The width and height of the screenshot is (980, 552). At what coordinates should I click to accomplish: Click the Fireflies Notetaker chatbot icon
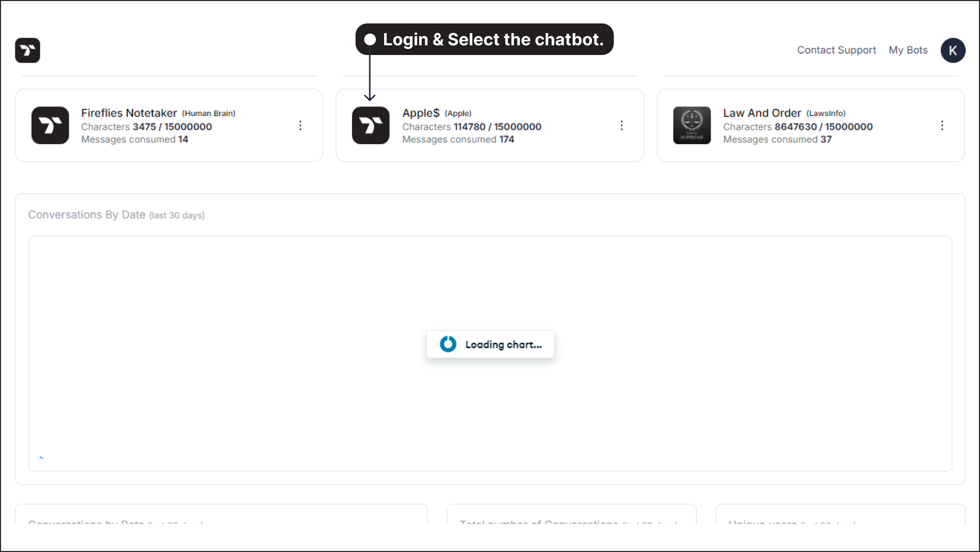tap(50, 125)
